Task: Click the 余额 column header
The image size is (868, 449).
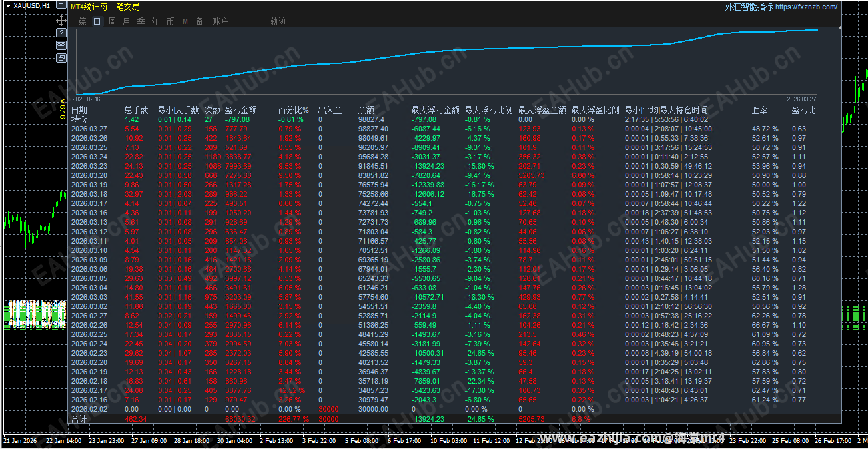Action: [x=366, y=110]
